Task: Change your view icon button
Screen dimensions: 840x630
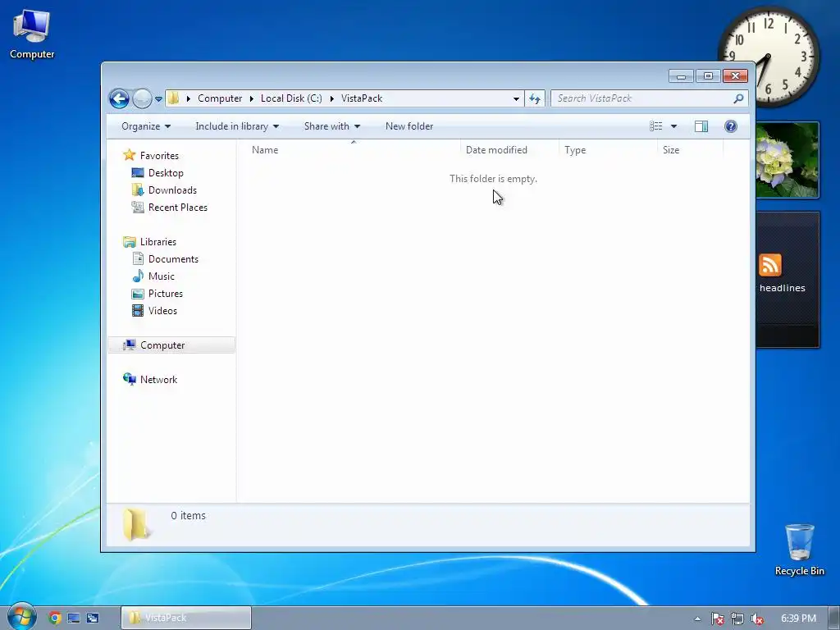Action: pyautogui.click(x=655, y=126)
